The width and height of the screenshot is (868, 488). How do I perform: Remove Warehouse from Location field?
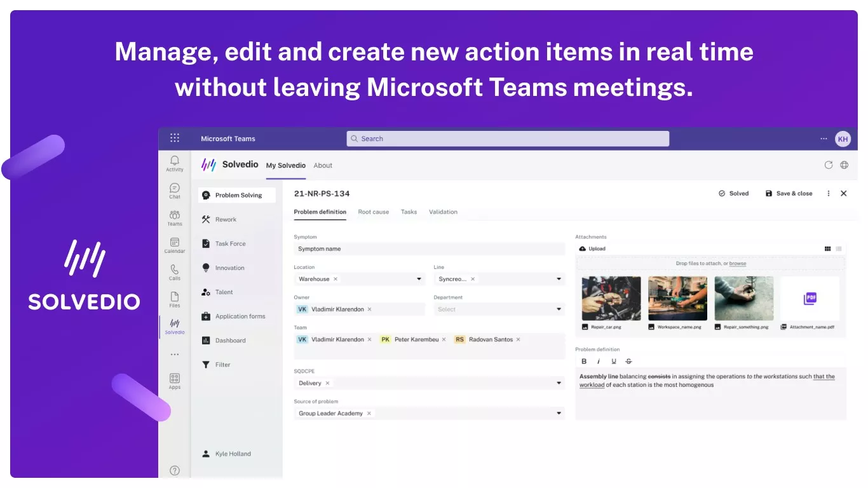336,279
